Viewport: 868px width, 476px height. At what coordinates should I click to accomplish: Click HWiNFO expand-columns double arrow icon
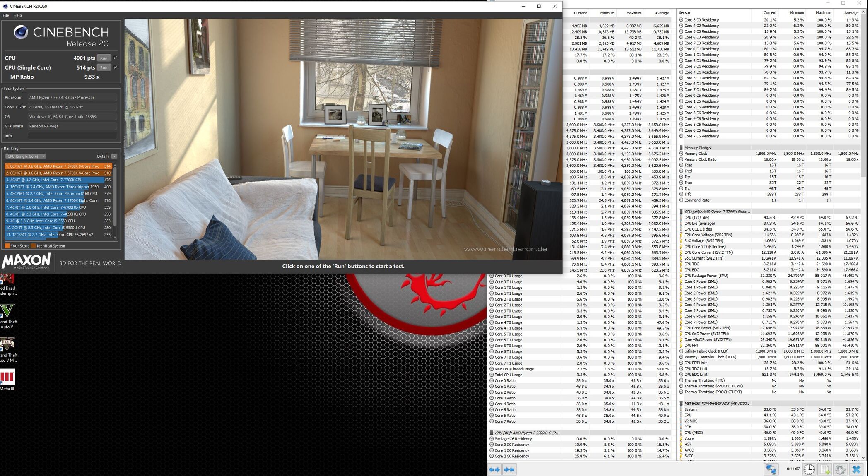[x=494, y=469]
